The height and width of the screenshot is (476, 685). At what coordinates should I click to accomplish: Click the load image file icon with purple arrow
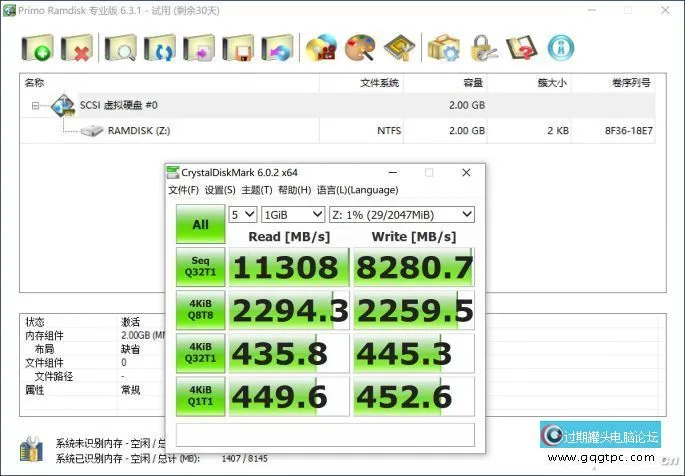199,48
